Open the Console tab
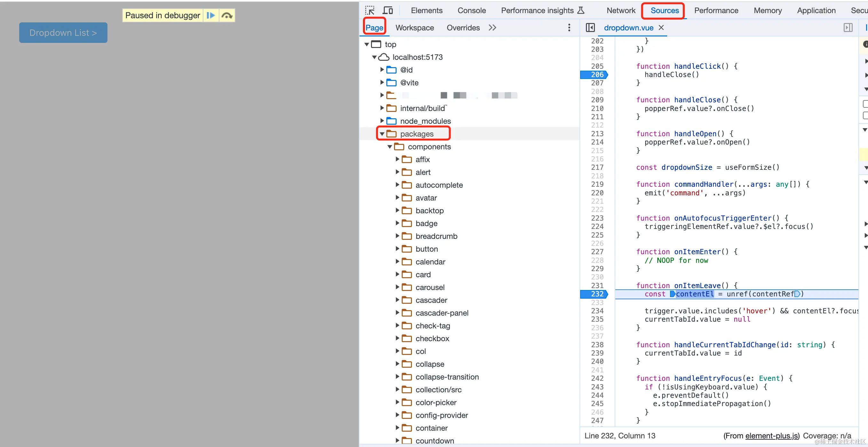 coord(471,11)
